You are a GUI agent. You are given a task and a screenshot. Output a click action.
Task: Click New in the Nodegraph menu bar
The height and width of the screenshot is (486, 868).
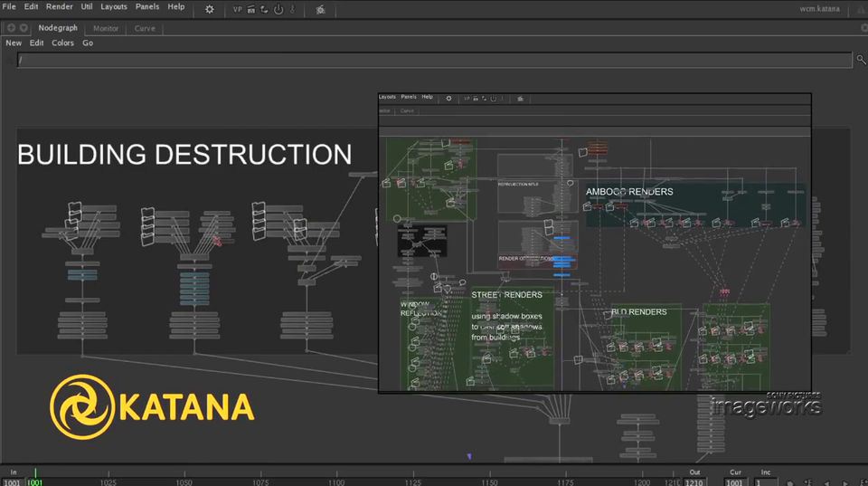(14, 43)
